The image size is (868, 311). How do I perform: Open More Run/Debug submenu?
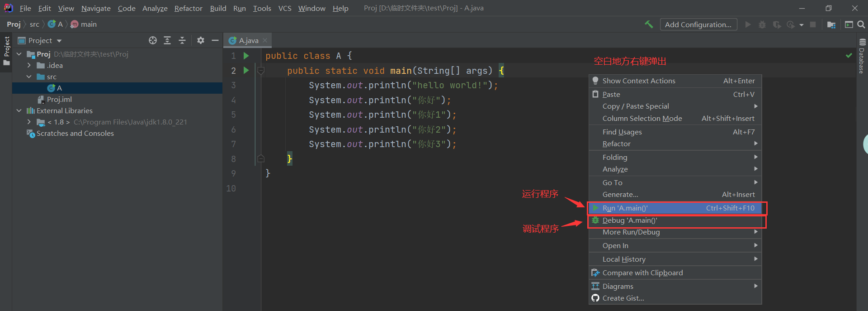click(675, 232)
